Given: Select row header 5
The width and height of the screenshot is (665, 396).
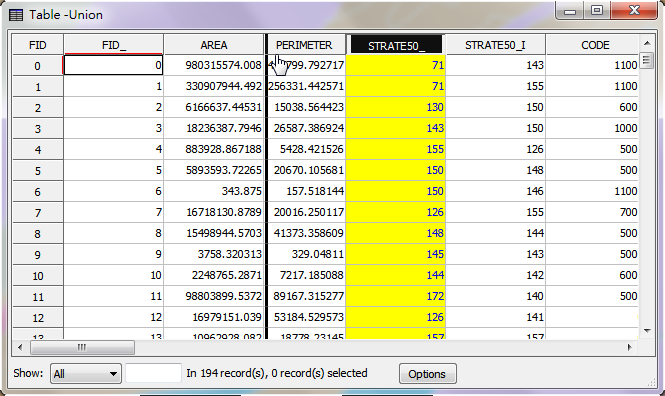Looking at the screenshot, I should (38, 171).
